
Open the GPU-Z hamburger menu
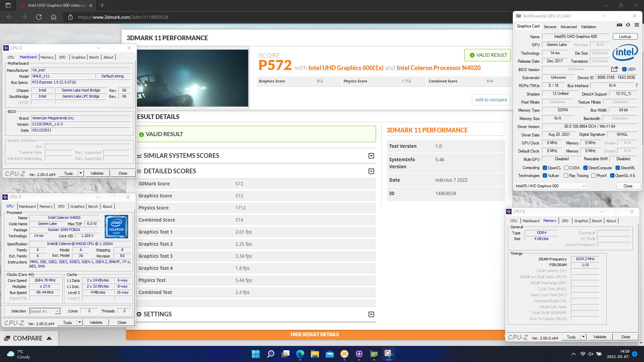[637, 25]
